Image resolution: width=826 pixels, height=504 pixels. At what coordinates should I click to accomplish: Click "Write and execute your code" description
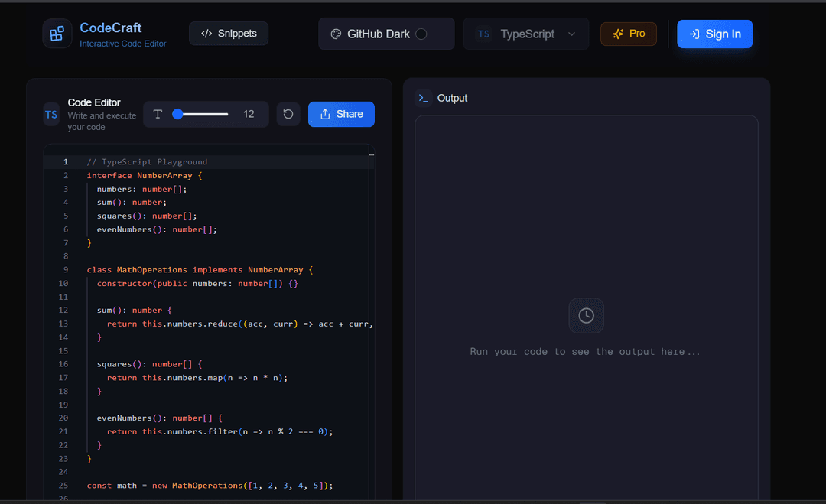click(102, 122)
